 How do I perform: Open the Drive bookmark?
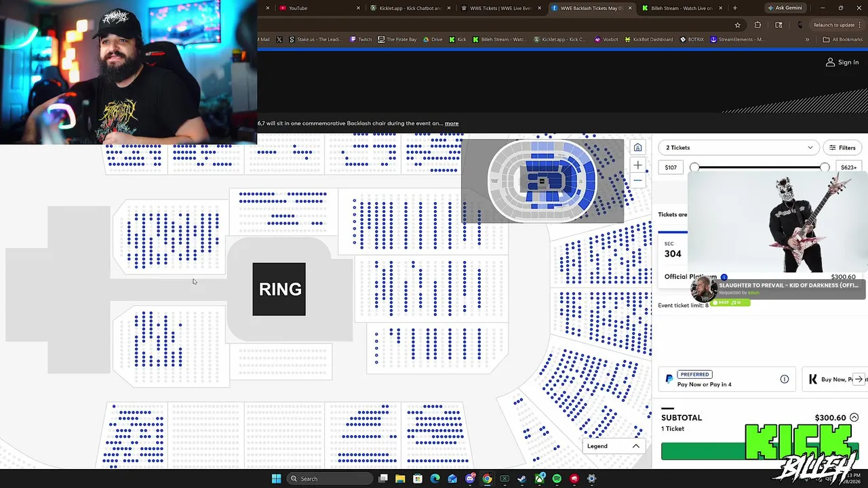433,39
